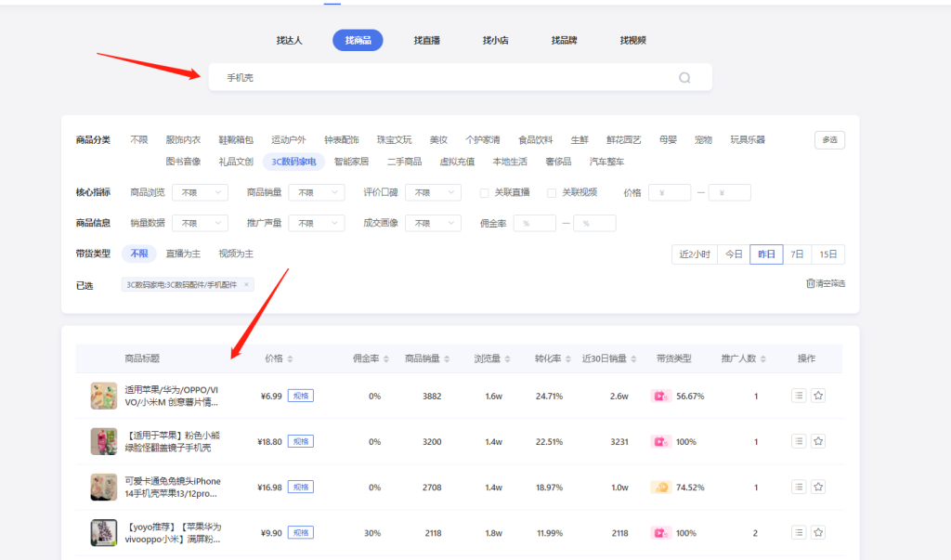Image resolution: width=951 pixels, height=560 pixels.
Task: Open details list icon for ¥16.98 product
Action: click(x=799, y=487)
